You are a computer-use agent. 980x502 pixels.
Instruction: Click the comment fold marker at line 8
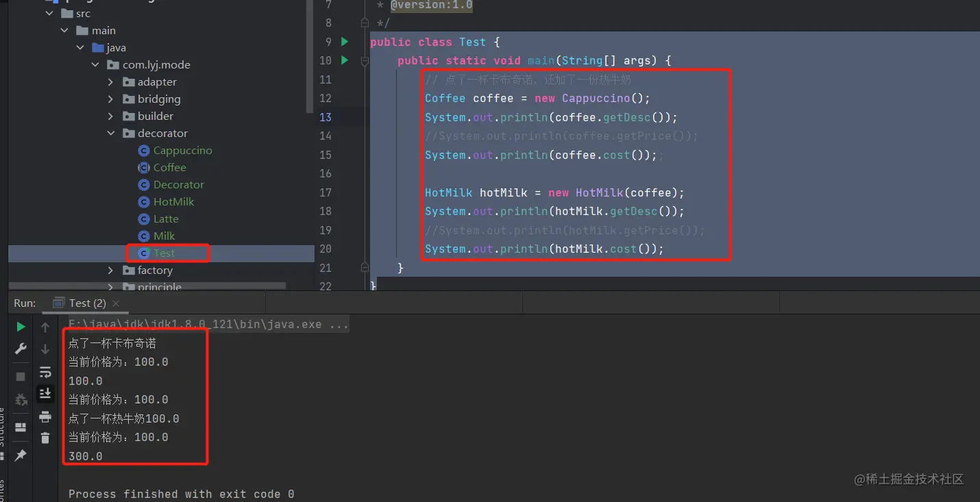[x=365, y=23]
